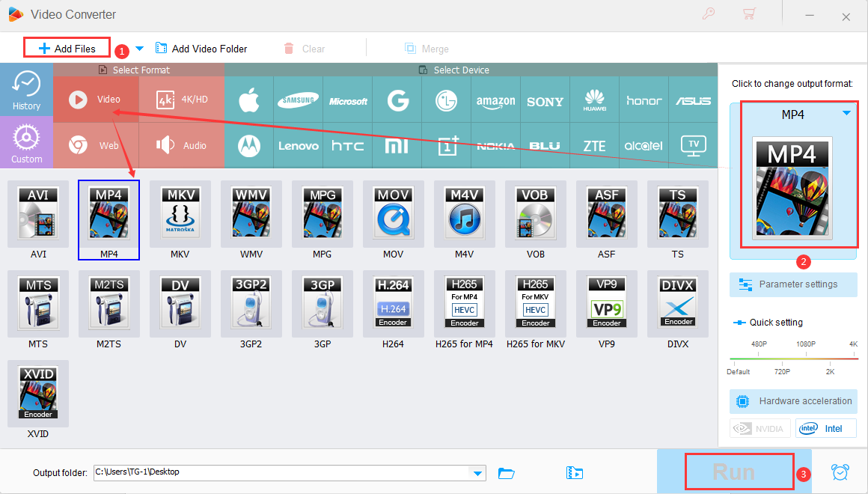
Task: Open the MP4 output format dropdown
Action: coord(846,114)
